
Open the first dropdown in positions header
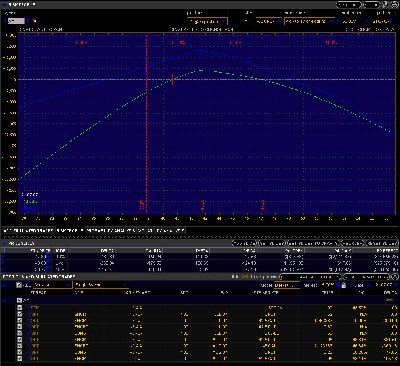pyautogui.click(x=311, y=277)
